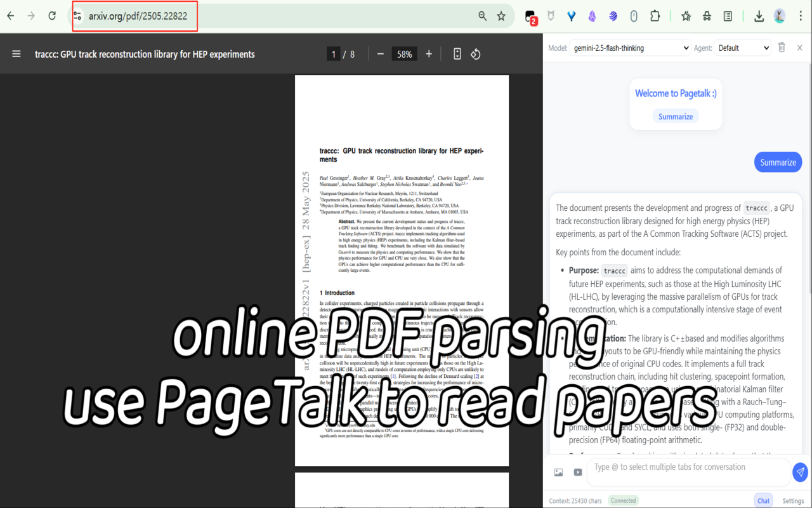Open the Model dropdown showing gemini-2.5-flash-thinking

click(629, 48)
